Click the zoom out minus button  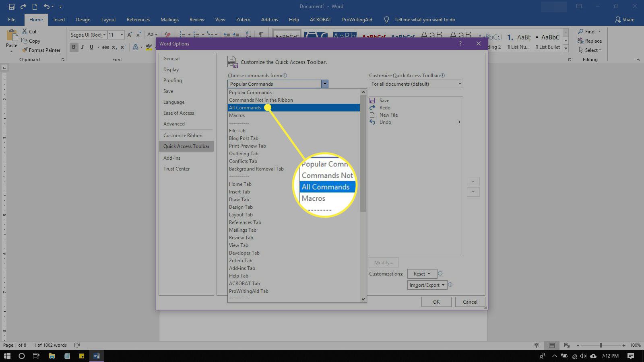click(x=578, y=345)
